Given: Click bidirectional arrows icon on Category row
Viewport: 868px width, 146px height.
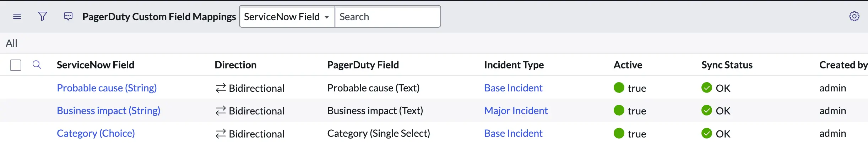Looking at the screenshot, I should coord(221,134).
